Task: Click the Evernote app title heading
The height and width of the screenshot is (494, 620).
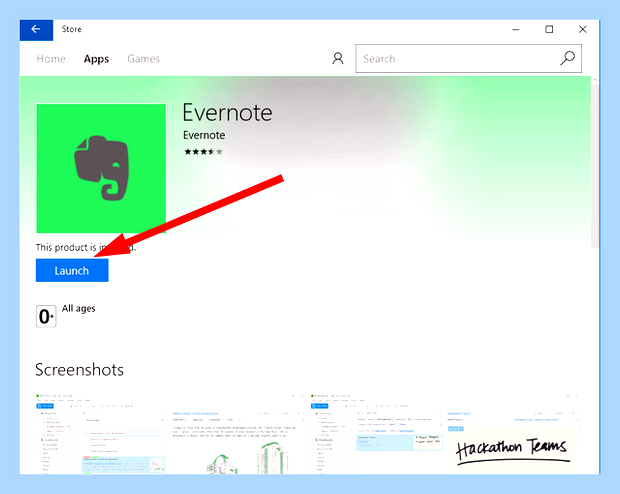Action: coord(227,113)
